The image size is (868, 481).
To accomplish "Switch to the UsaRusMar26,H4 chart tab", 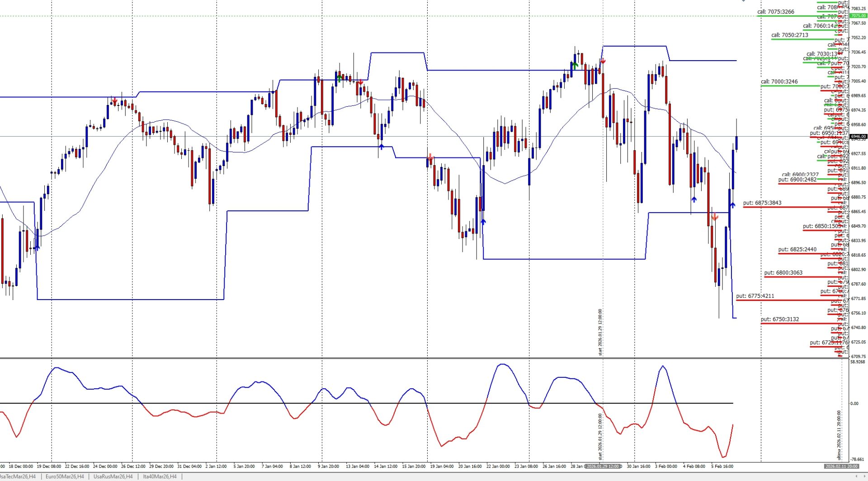I will coord(113,476).
